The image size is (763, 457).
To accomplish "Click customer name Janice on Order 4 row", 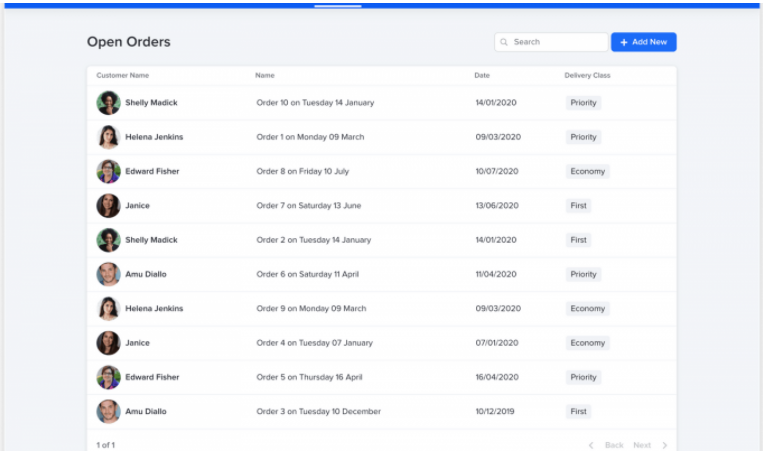I will pos(137,343).
